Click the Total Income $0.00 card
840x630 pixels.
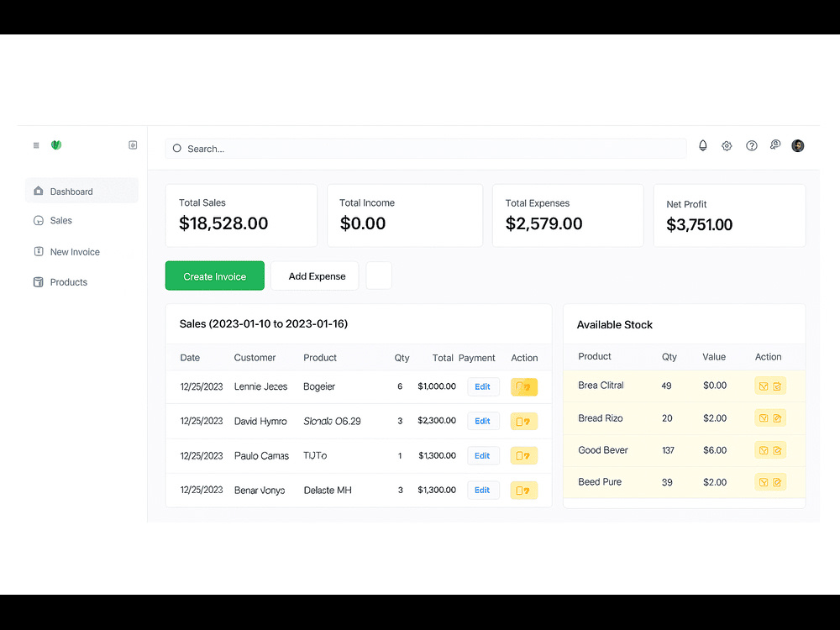coord(405,215)
